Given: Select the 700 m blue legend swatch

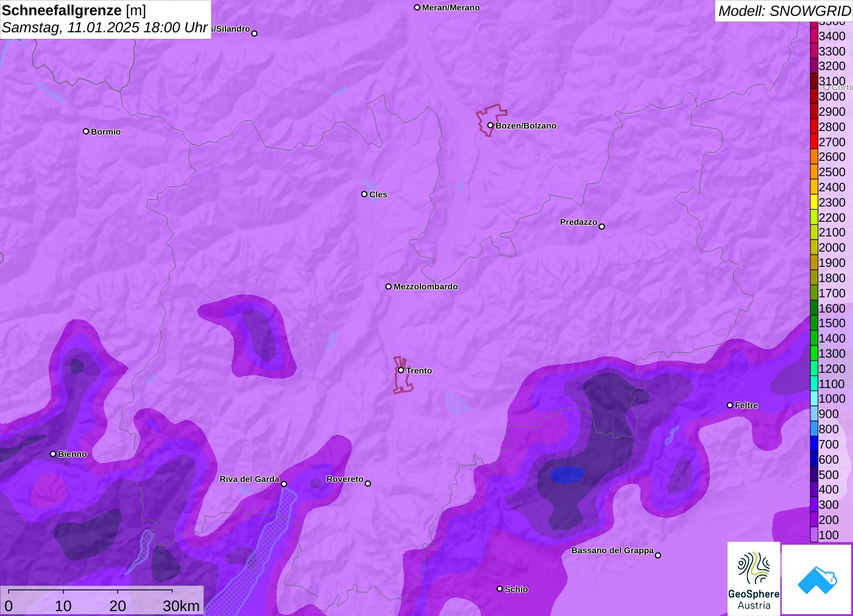Looking at the screenshot, I should (x=814, y=444).
